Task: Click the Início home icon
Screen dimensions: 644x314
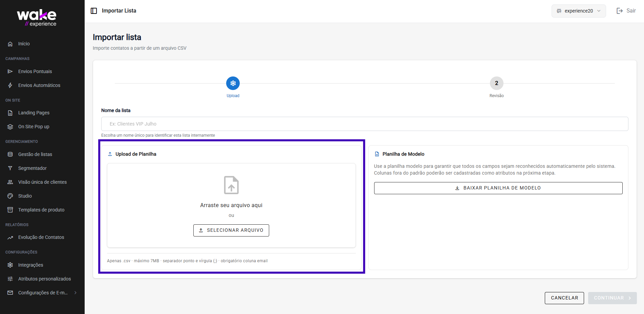Action: tap(10, 44)
